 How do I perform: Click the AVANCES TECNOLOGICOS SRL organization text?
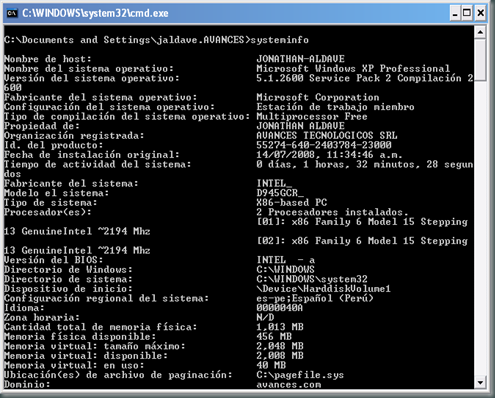tap(327, 136)
